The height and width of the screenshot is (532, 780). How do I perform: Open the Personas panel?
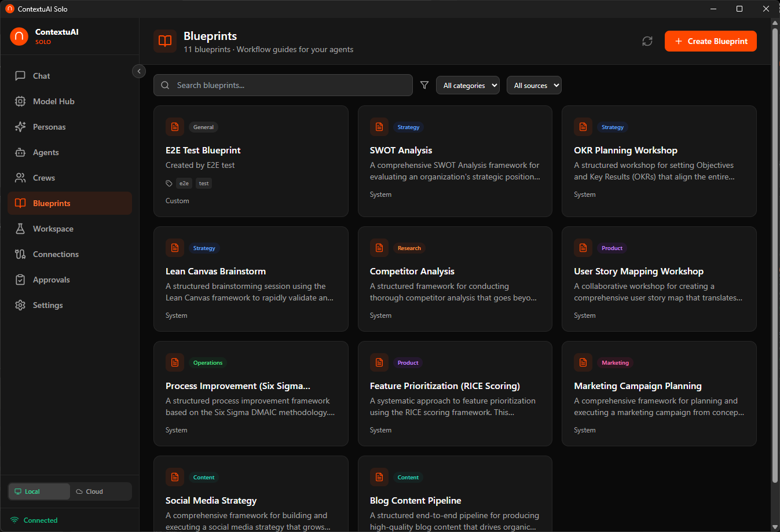click(x=50, y=127)
